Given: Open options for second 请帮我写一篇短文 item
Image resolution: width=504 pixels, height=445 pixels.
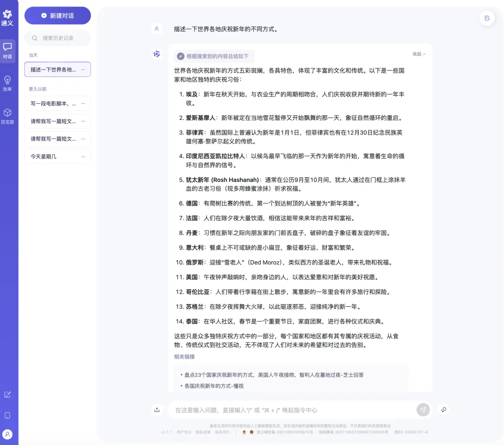Looking at the screenshot, I should 83,139.
